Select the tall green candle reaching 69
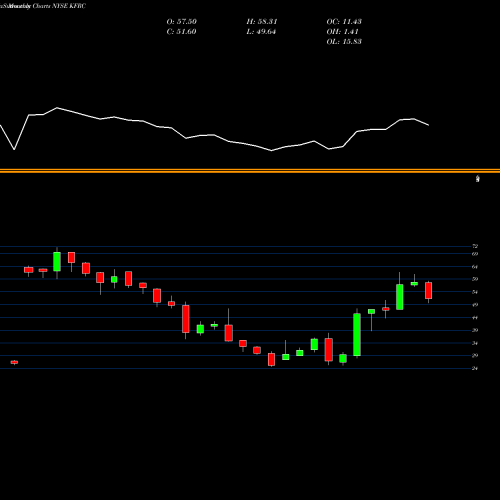 click(57, 262)
